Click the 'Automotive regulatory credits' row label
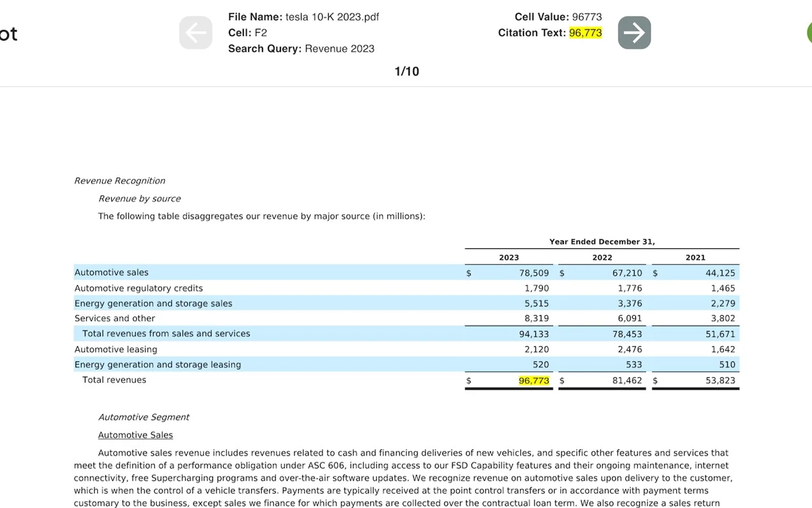812x508 pixels. tap(139, 288)
